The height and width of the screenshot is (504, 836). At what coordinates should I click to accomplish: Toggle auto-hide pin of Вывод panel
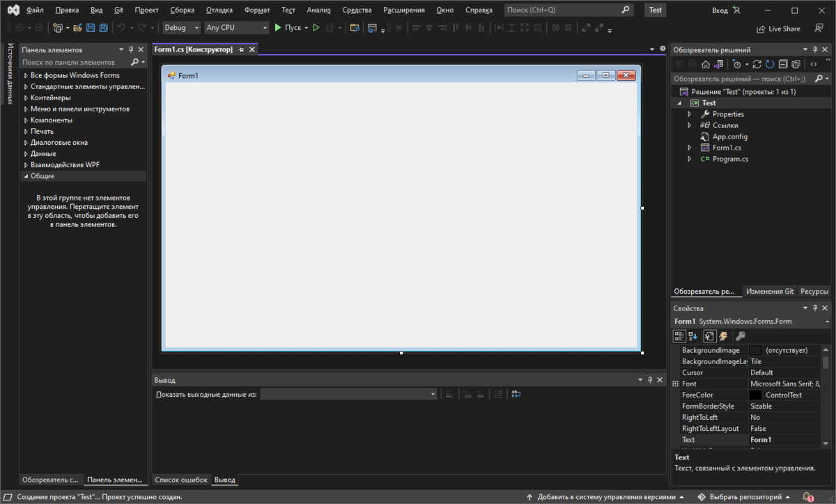[650, 380]
